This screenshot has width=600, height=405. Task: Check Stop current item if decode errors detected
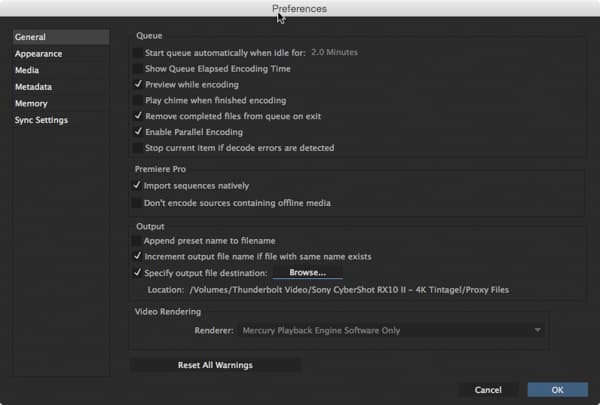tap(137, 148)
